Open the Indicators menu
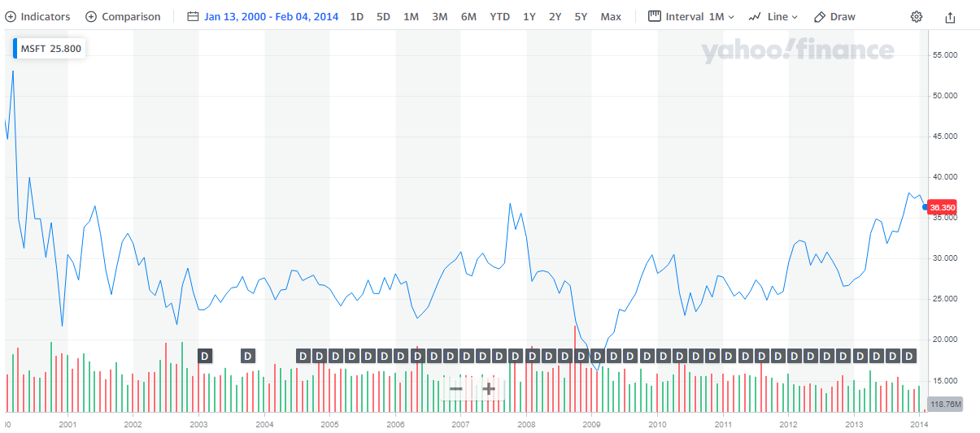Image resolution: width=980 pixels, height=433 pixels. click(x=37, y=16)
